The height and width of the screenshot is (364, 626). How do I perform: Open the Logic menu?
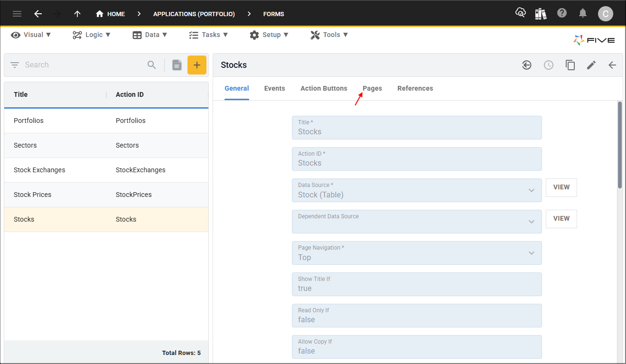92,35
